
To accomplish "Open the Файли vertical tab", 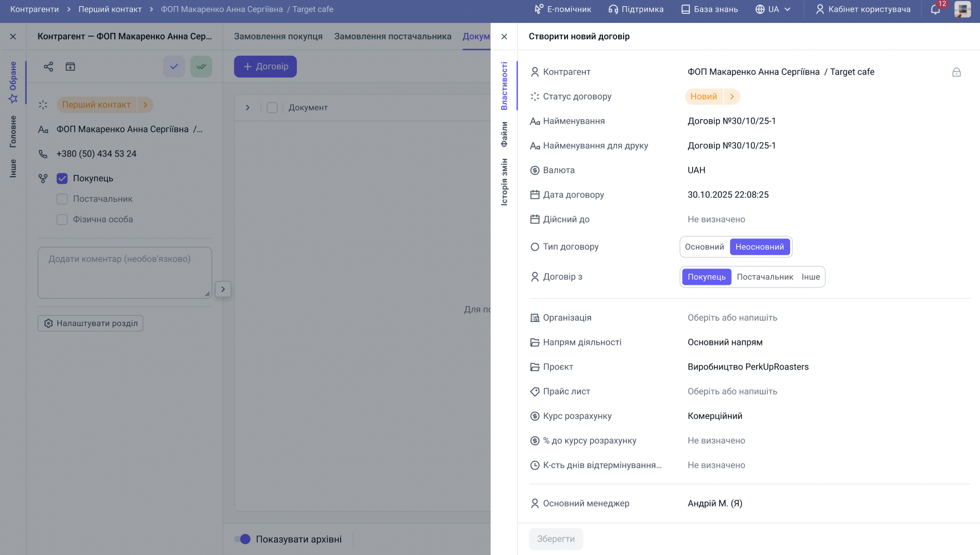I will click(x=504, y=134).
